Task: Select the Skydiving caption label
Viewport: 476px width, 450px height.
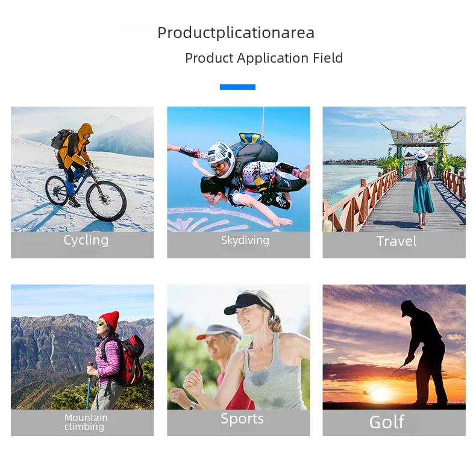Action: tap(245, 240)
